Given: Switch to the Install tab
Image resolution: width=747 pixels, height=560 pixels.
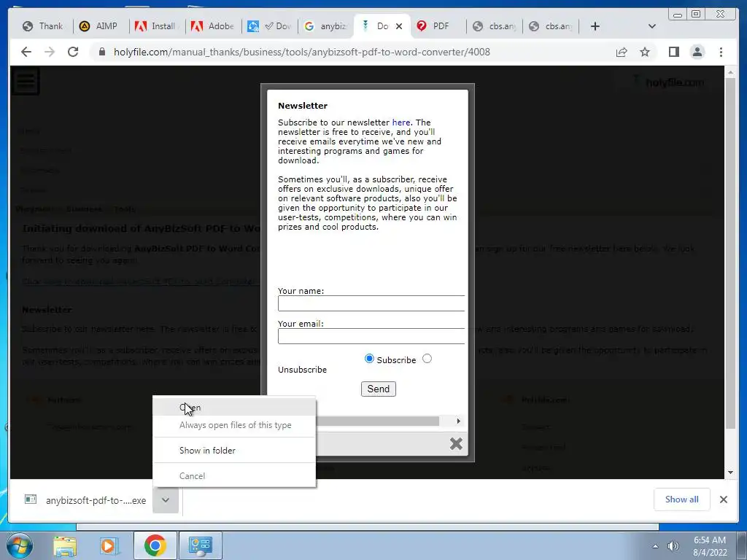Looking at the screenshot, I should tap(156, 26).
